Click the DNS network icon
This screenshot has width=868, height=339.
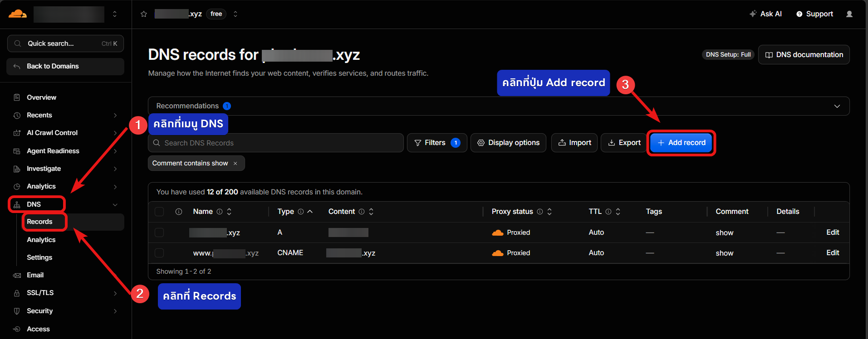[x=17, y=204]
